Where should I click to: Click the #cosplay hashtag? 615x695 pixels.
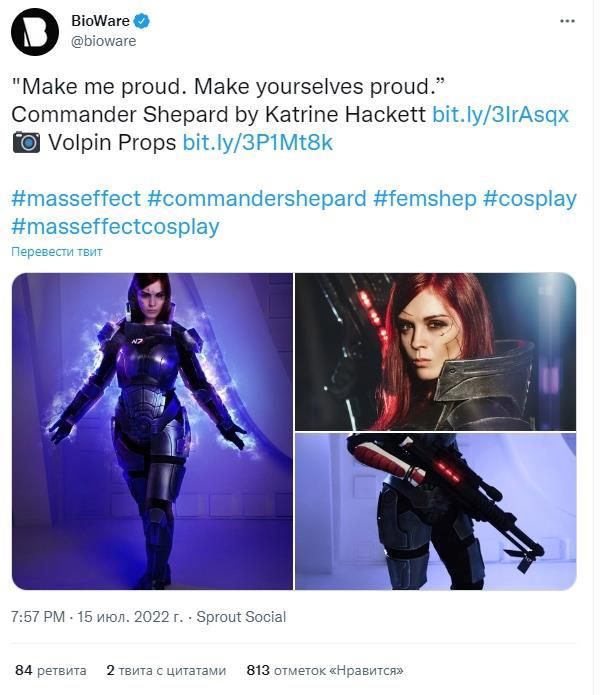pyautogui.click(x=529, y=198)
